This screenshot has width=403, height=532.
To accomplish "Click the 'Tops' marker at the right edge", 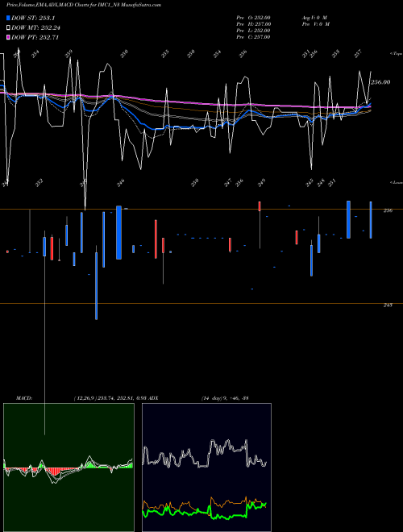I will tap(397, 54).
